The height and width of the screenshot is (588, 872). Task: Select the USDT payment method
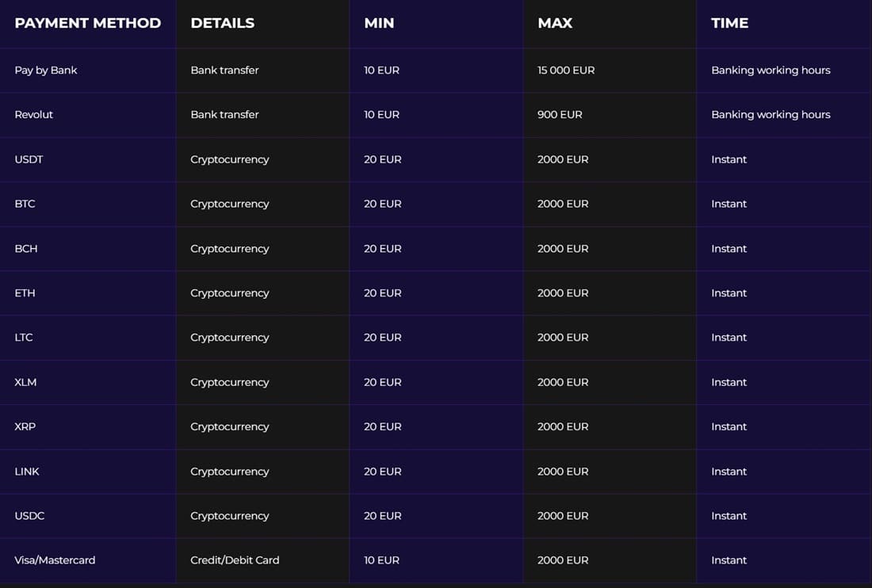point(29,159)
